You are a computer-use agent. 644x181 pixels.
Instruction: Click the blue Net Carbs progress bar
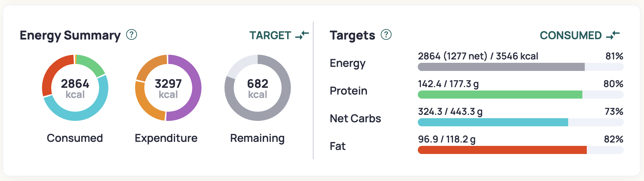point(520,122)
